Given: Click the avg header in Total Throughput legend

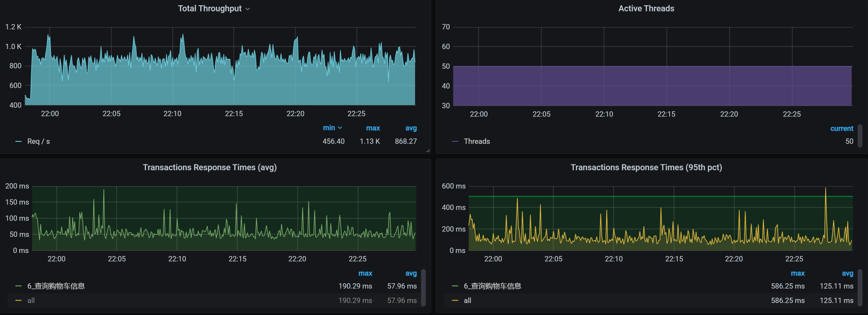Looking at the screenshot, I should (x=411, y=128).
